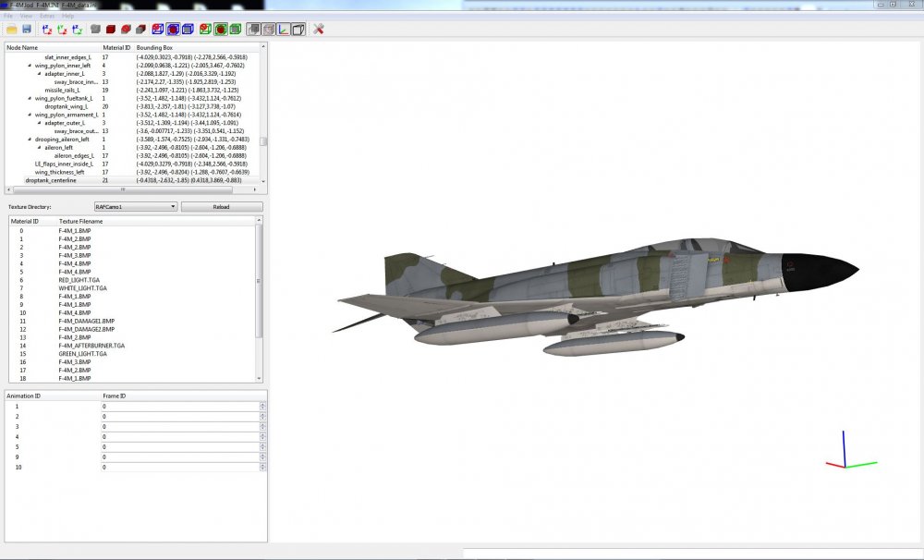Collapse the wing_pylon_inner_left node
924x560 pixels.
coord(30,66)
